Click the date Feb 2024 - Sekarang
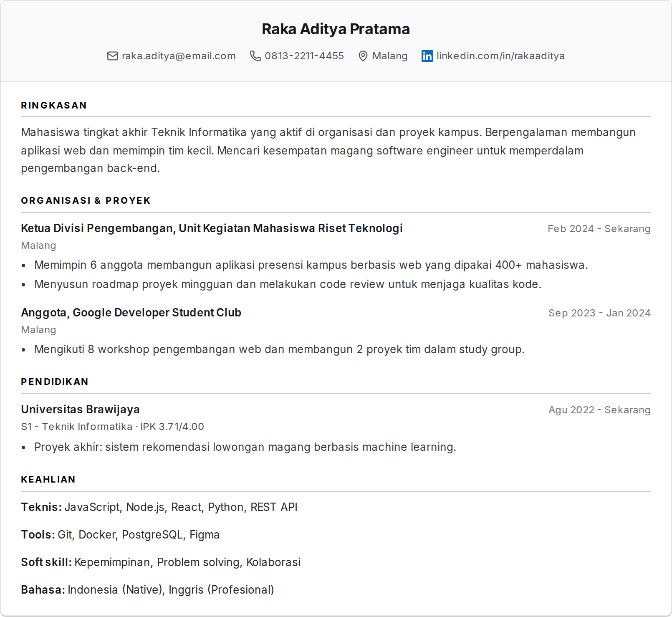The image size is (672, 617). click(x=599, y=229)
